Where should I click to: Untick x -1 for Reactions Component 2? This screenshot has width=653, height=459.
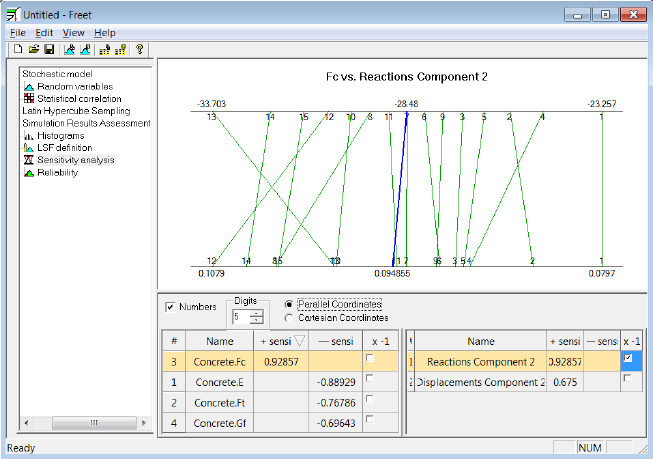click(x=628, y=358)
